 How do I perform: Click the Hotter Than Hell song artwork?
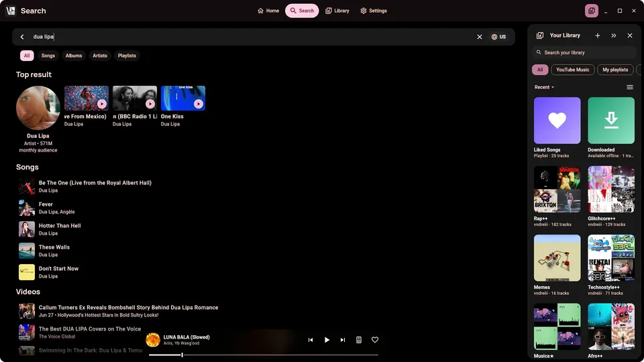point(27,229)
